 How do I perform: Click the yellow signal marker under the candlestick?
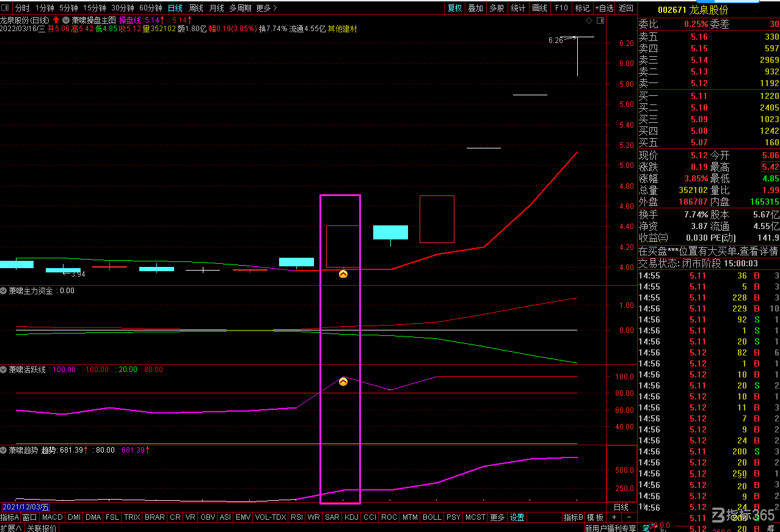343,274
